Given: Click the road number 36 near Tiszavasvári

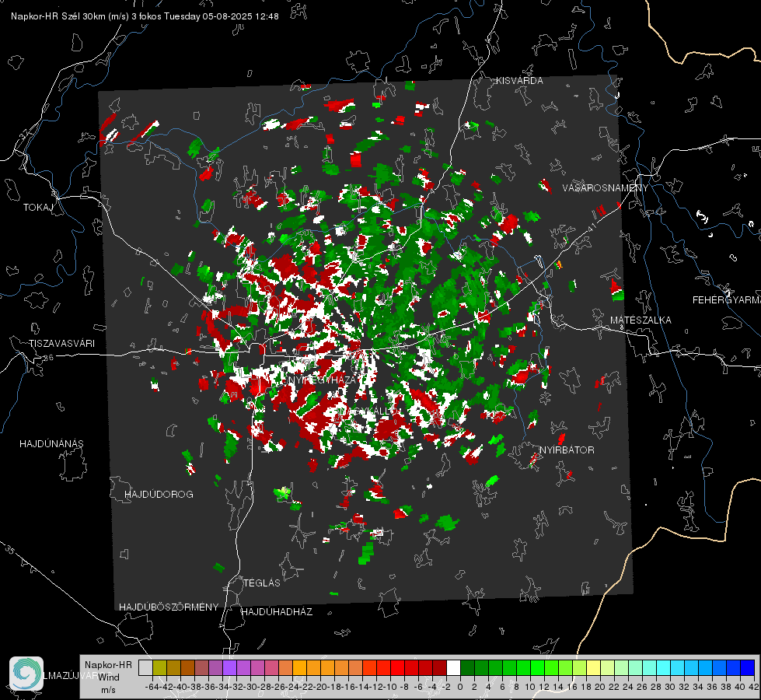Looking at the screenshot, I should 49,358.
